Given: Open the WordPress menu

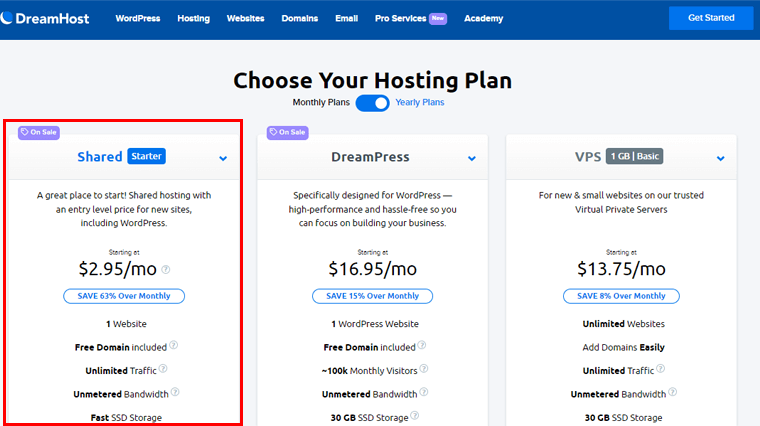Looking at the screenshot, I should pyautogui.click(x=138, y=18).
